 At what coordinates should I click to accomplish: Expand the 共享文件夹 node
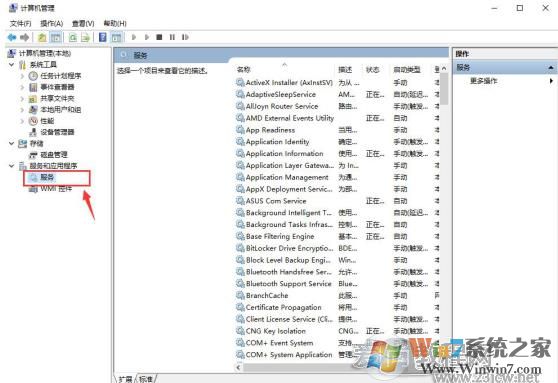pyautogui.click(x=22, y=99)
